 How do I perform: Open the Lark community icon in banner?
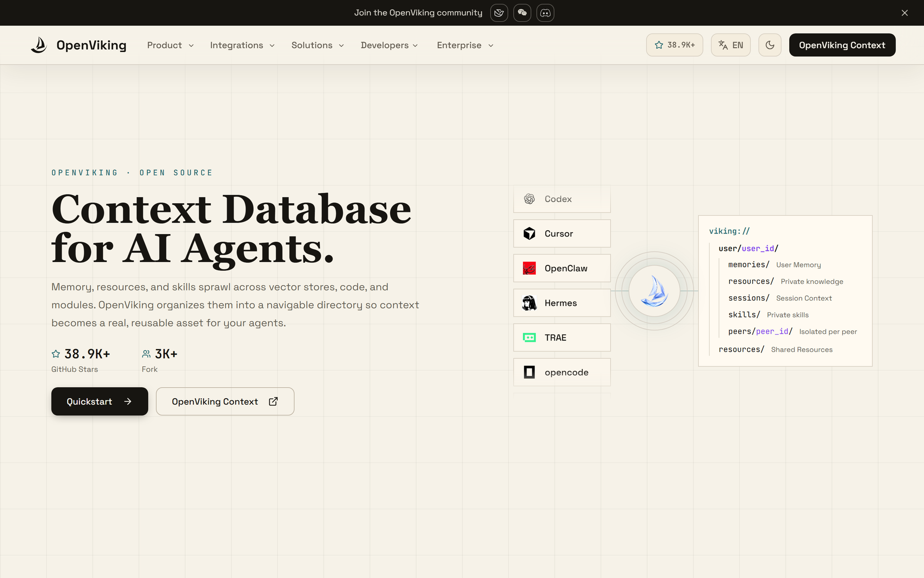pos(499,13)
